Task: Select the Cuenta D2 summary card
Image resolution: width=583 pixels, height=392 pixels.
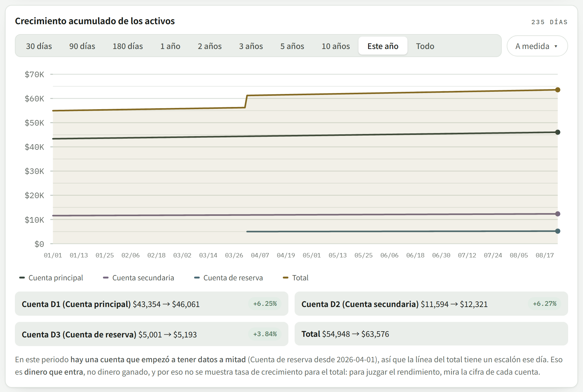Action: point(431,304)
